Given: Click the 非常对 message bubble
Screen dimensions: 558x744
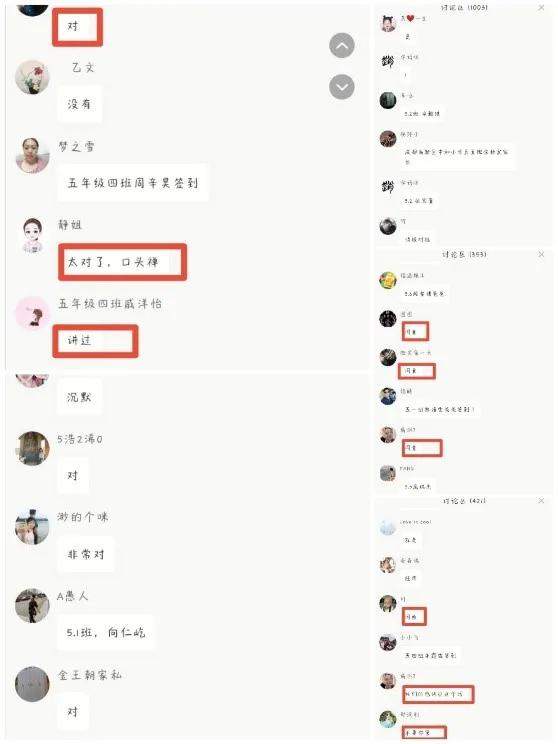Looking at the screenshot, I should [x=86, y=554].
